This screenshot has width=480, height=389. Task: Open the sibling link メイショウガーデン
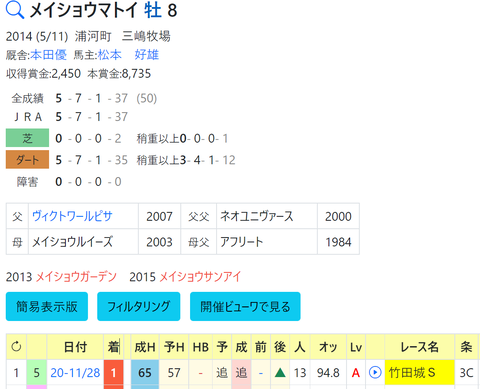(76, 277)
